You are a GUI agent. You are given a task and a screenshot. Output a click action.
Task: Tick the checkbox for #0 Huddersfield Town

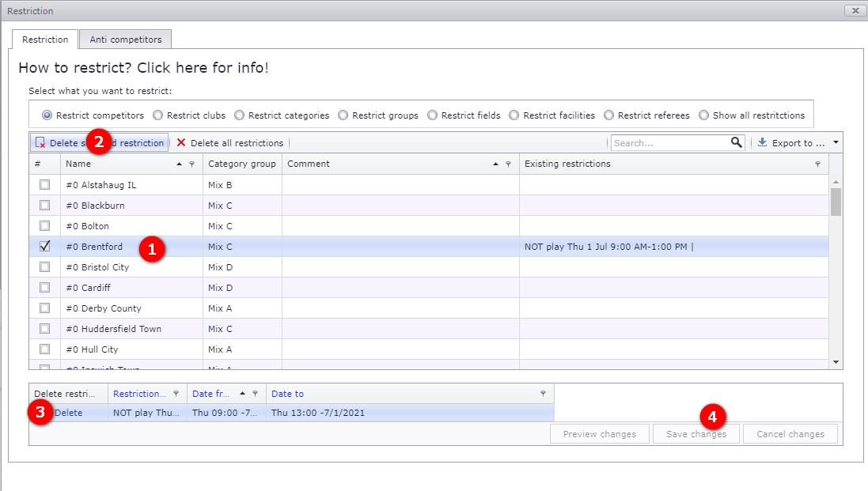45,328
